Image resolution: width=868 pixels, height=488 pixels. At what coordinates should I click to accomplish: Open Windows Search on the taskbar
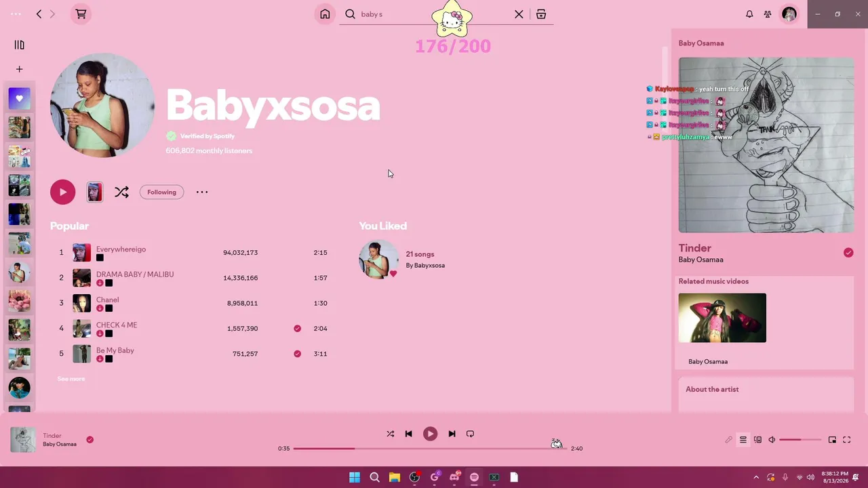(x=374, y=477)
